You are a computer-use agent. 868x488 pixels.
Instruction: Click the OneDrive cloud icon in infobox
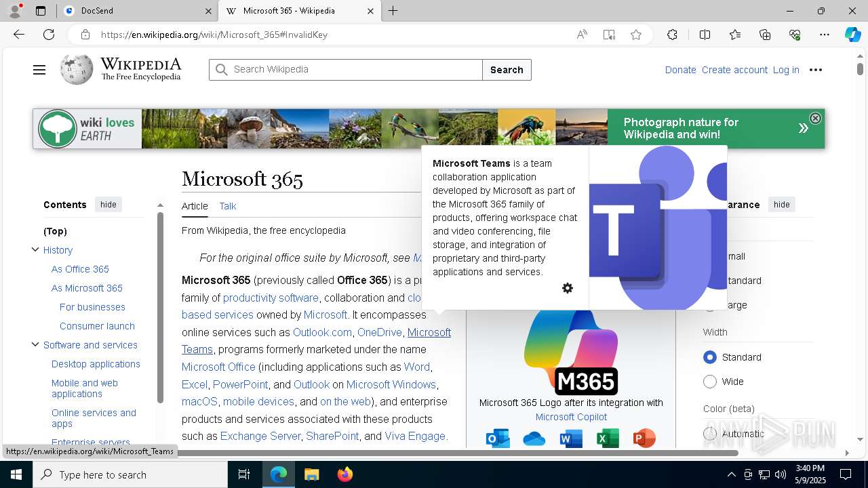[x=534, y=439]
